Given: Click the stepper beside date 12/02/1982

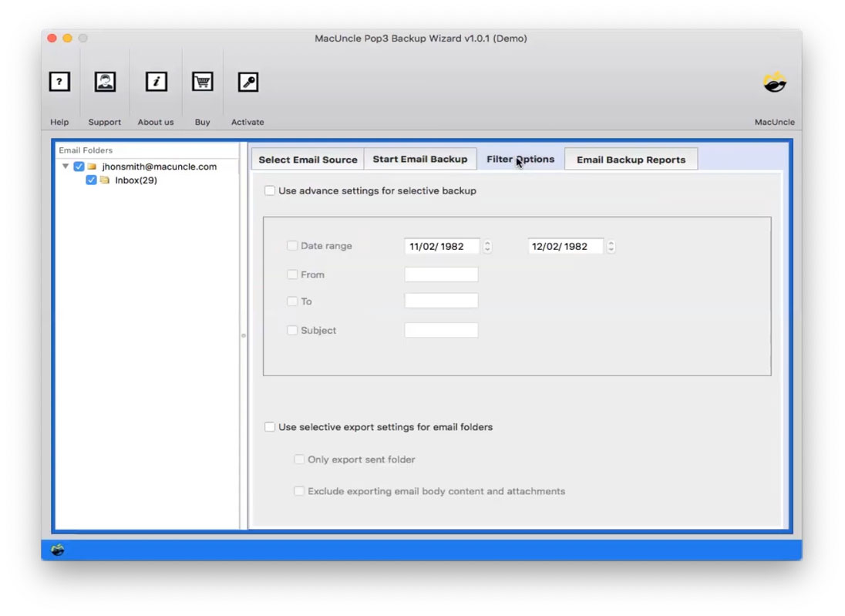Looking at the screenshot, I should tap(611, 246).
